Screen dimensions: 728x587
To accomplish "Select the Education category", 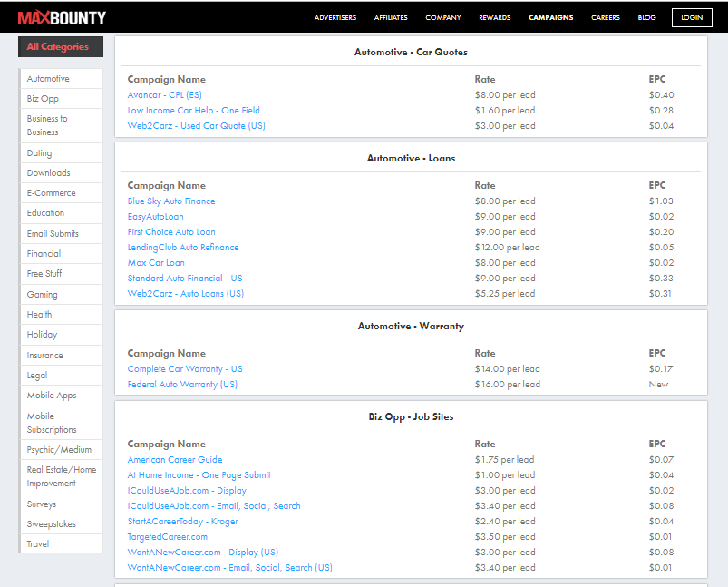I will [62, 213].
